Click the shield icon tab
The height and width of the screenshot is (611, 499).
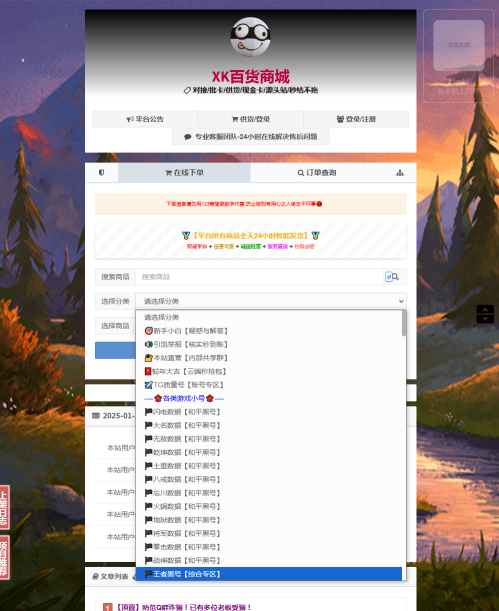pos(101,173)
